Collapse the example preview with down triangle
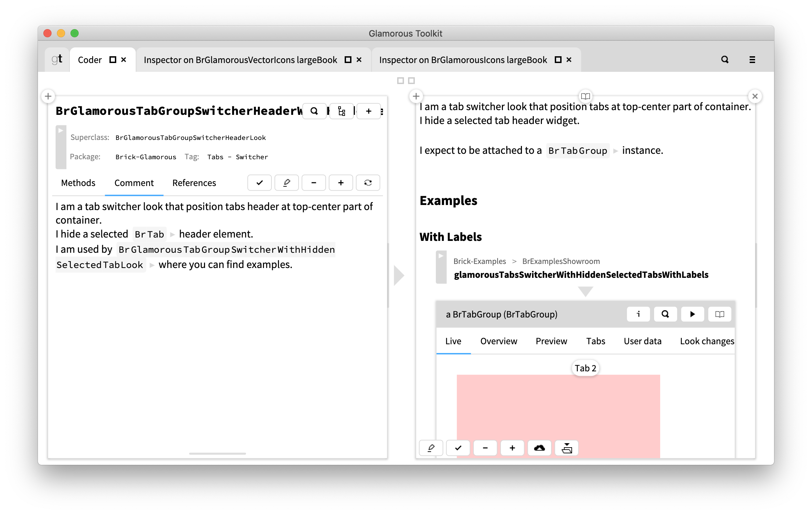Image resolution: width=812 pixels, height=515 pixels. (x=585, y=291)
